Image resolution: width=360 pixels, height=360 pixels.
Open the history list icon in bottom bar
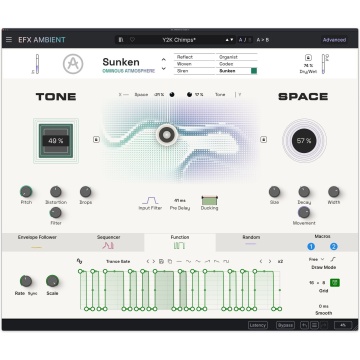(x=314, y=325)
